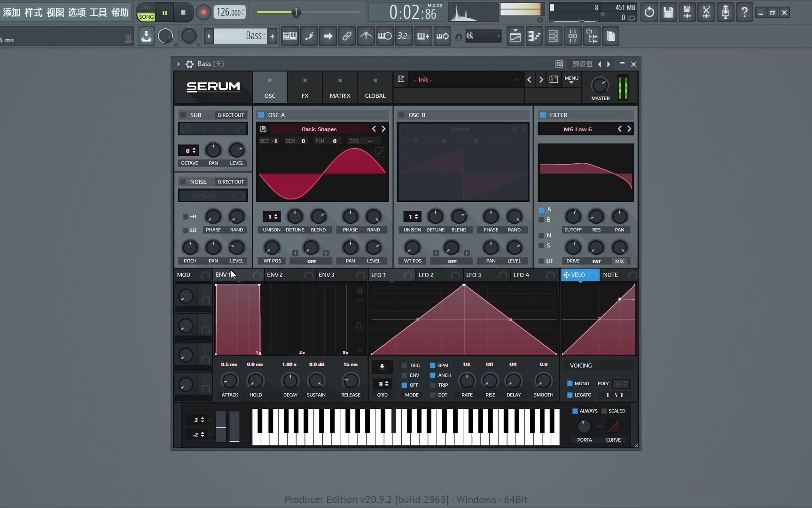
Task: Arm the red record button
Action: pyautogui.click(x=203, y=13)
